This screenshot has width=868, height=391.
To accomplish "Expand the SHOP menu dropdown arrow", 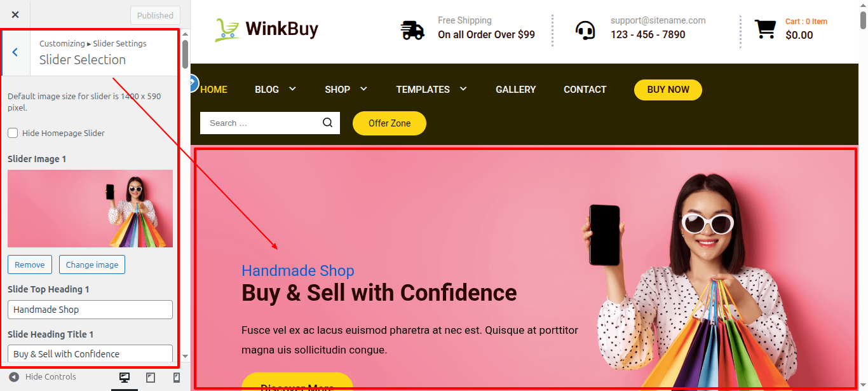I will coord(363,89).
